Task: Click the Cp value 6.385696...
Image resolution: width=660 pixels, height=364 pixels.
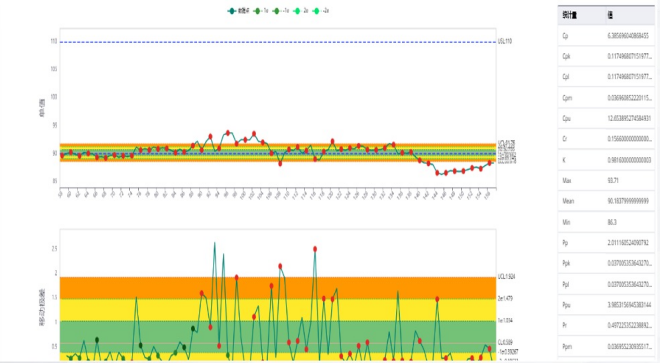Action: click(x=628, y=36)
